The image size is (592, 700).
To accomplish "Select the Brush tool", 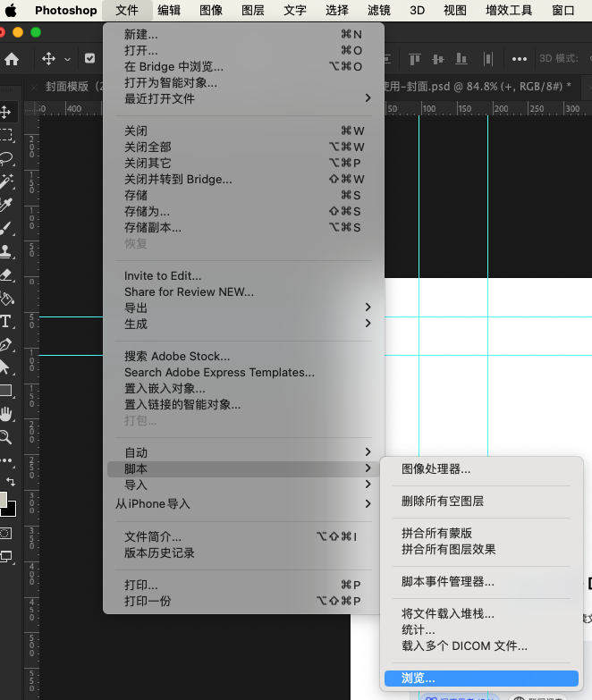I will [x=5, y=228].
